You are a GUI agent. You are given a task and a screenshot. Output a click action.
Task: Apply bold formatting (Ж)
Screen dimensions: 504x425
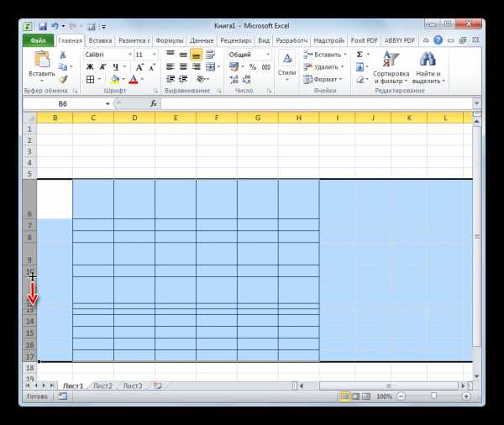point(91,67)
